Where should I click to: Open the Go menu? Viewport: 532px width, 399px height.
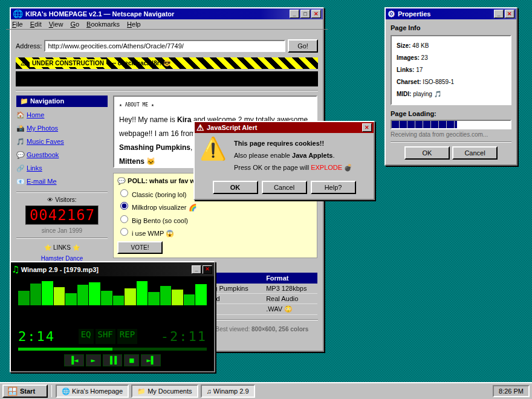74,24
